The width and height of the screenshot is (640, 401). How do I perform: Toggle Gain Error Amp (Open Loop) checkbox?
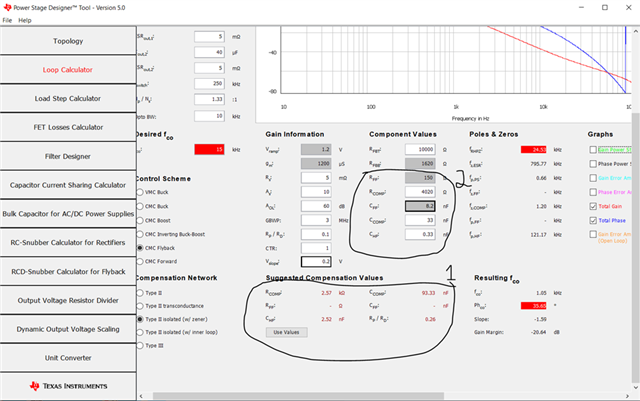point(593,234)
